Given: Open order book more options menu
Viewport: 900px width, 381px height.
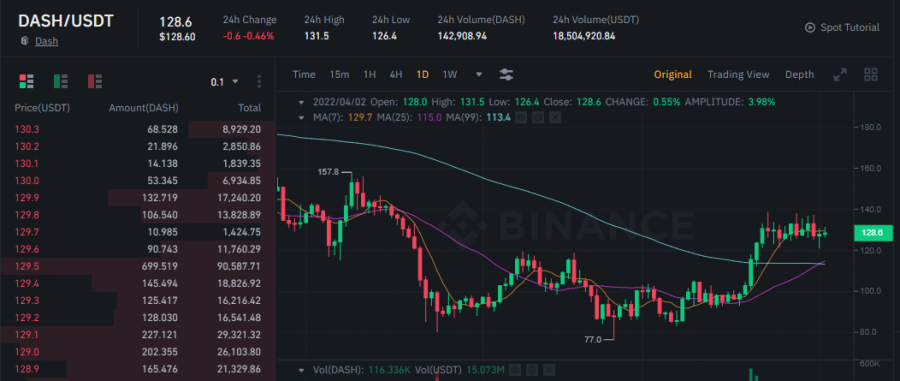Looking at the screenshot, I should pos(259,81).
